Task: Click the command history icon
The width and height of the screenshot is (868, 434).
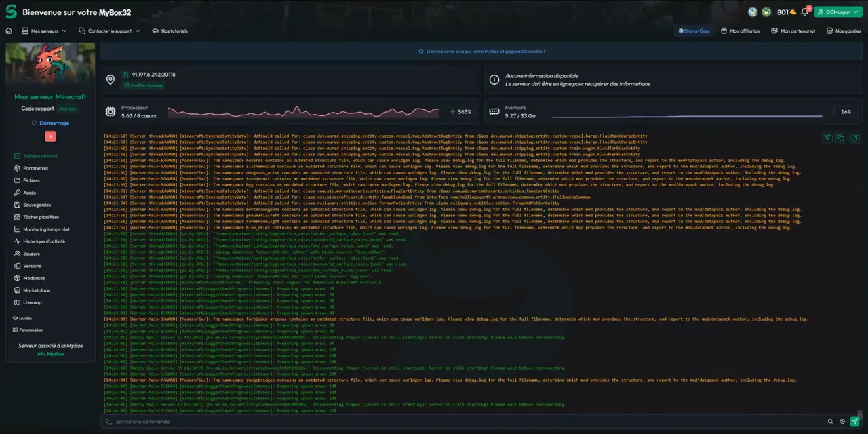Action: coord(842,422)
